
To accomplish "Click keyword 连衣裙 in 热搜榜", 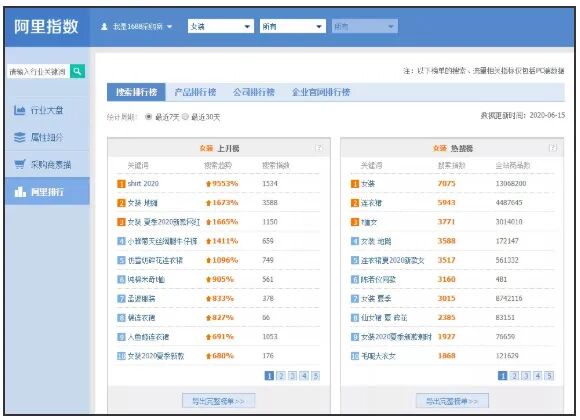I will 371,203.
